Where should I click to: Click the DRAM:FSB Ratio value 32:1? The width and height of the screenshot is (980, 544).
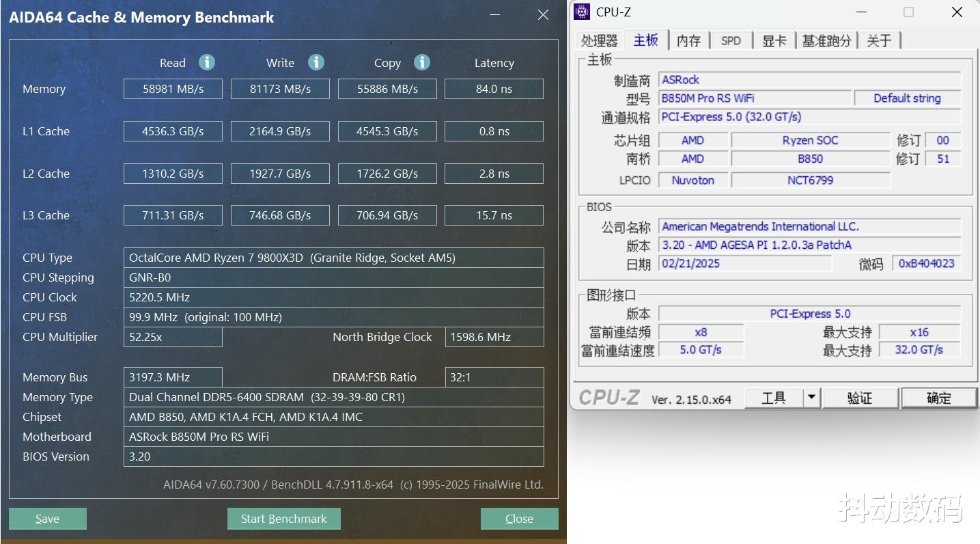494,377
